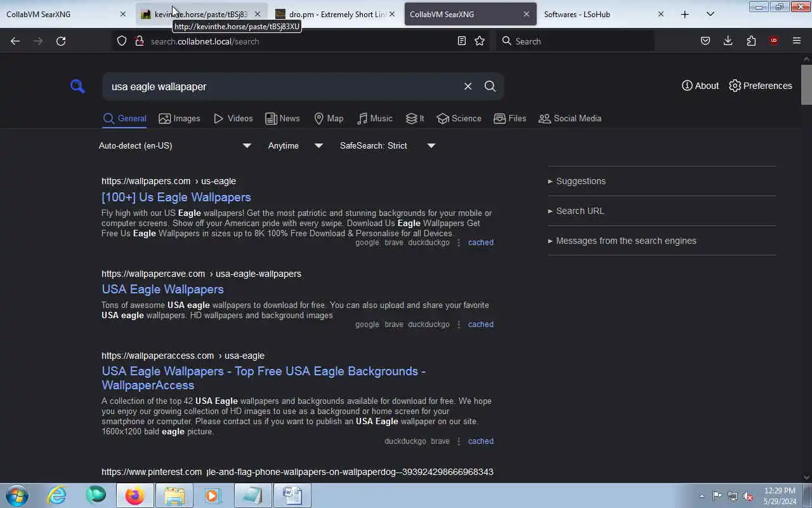Open the Windows Start menu
This screenshot has height=508, width=812.
coord(17,495)
